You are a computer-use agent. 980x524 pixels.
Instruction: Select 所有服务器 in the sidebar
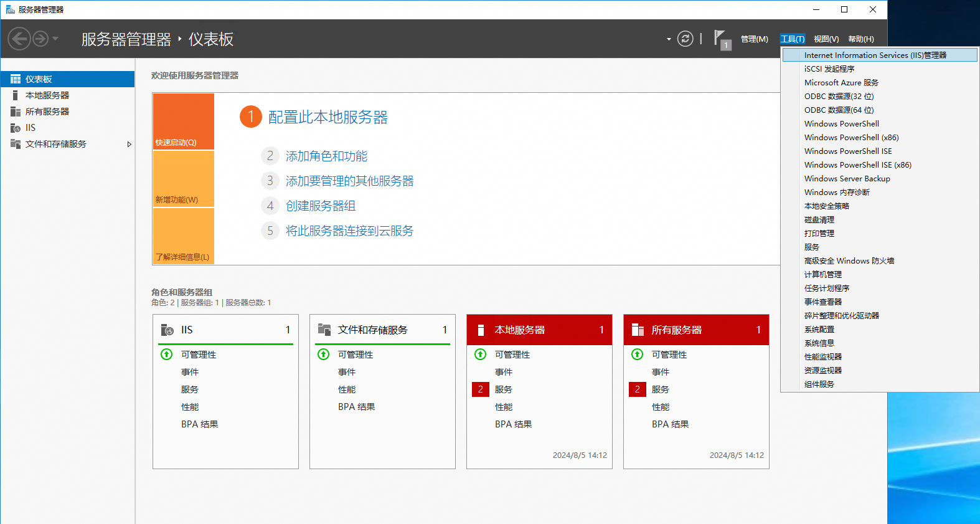pyautogui.click(x=67, y=112)
